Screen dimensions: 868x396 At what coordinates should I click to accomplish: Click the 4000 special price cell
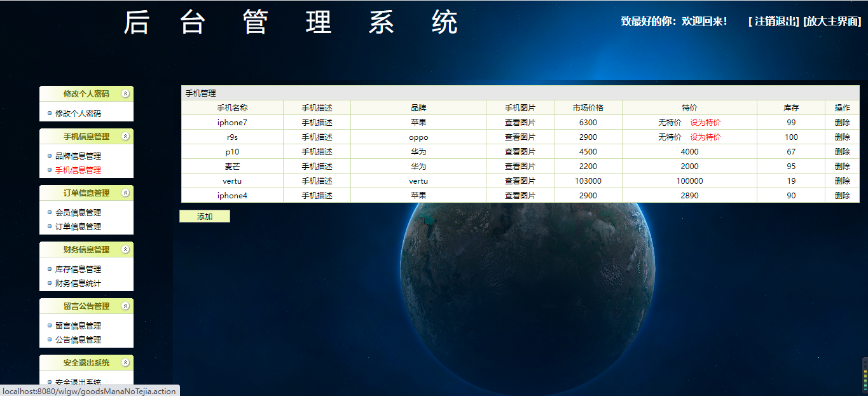tap(689, 151)
